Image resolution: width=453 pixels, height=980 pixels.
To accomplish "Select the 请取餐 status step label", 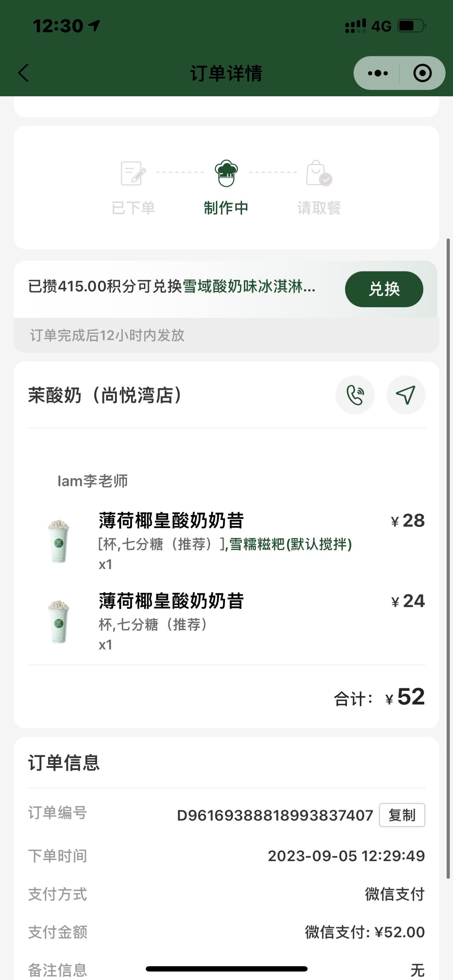I will pyautogui.click(x=319, y=208).
